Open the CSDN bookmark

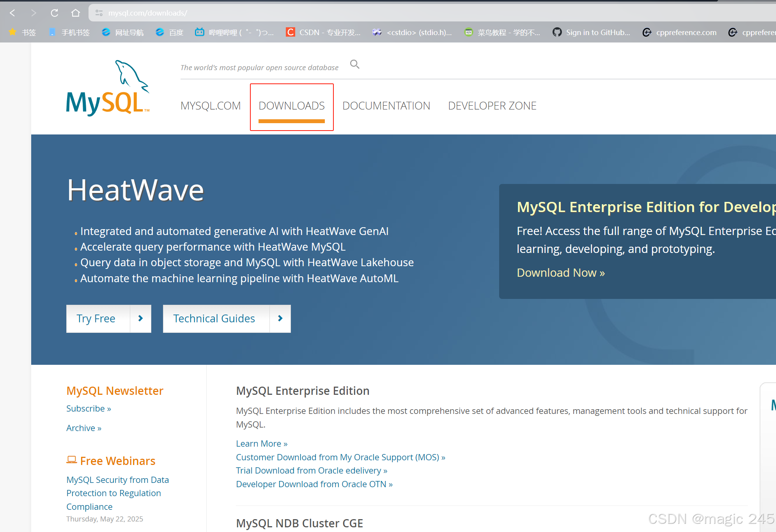(323, 32)
